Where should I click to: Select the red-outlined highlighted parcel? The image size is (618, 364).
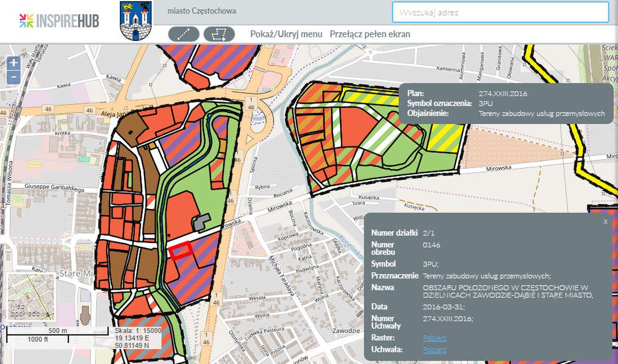pyautogui.click(x=181, y=250)
